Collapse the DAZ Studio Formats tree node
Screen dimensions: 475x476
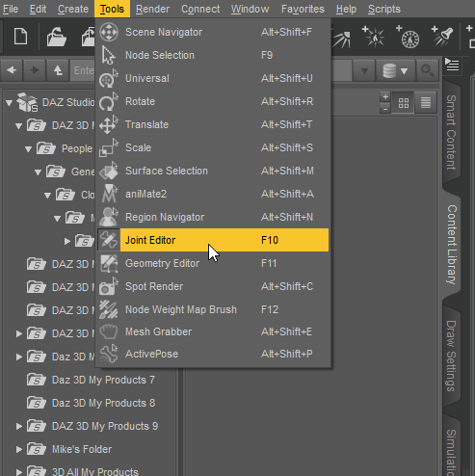[9, 103]
